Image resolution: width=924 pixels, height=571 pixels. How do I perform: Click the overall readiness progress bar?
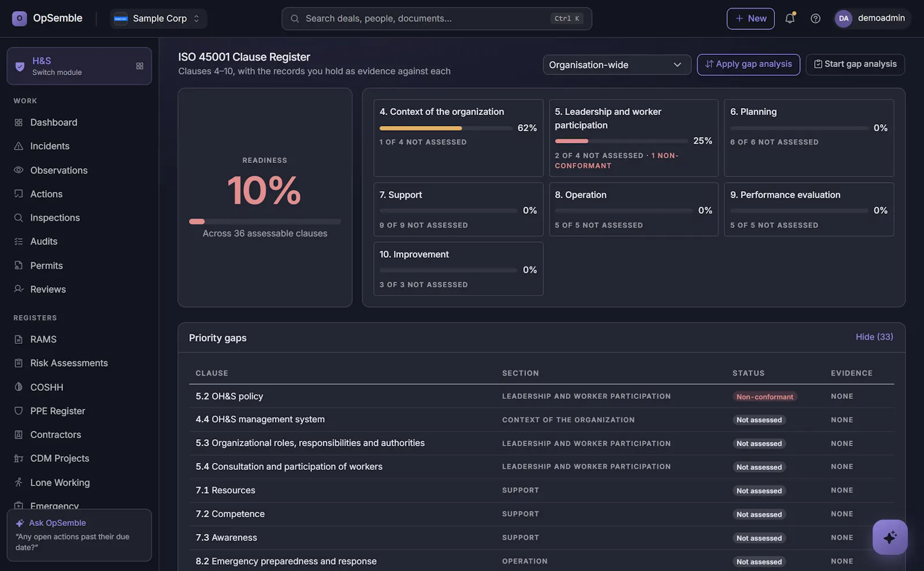264,221
